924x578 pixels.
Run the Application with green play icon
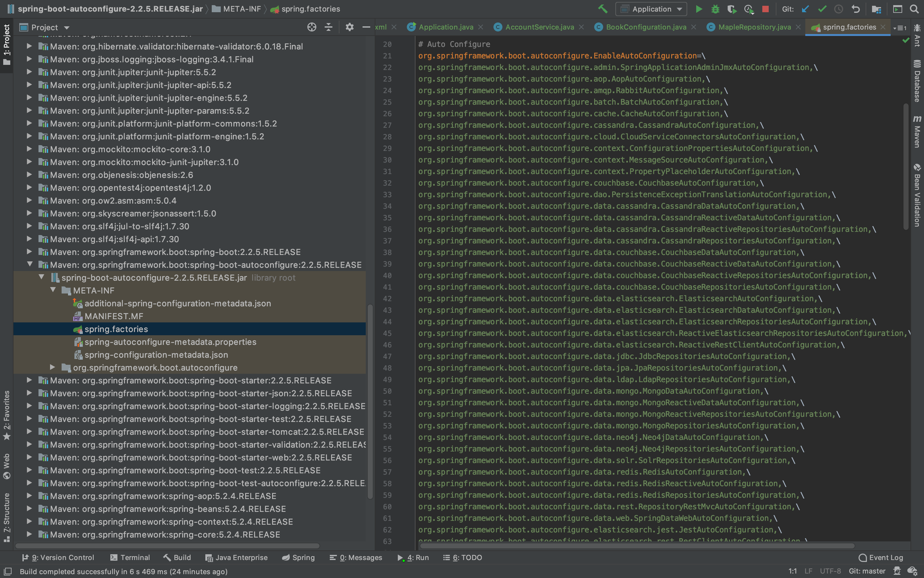click(x=699, y=9)
